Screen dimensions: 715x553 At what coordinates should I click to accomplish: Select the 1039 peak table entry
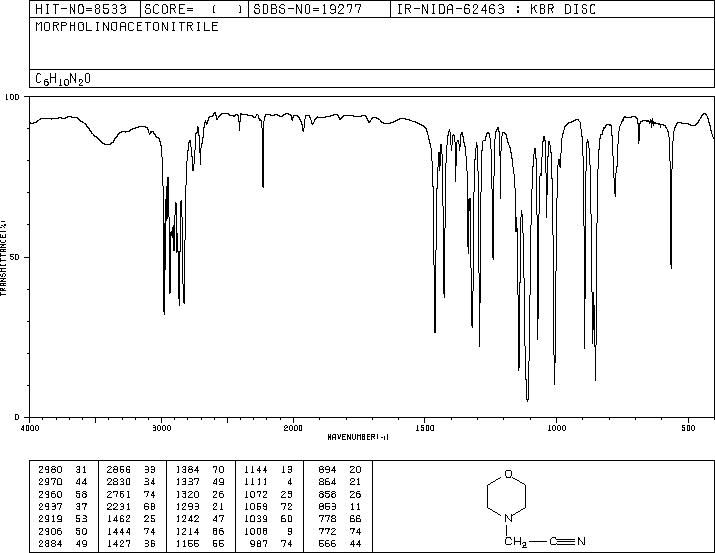[x=268, y=519]
